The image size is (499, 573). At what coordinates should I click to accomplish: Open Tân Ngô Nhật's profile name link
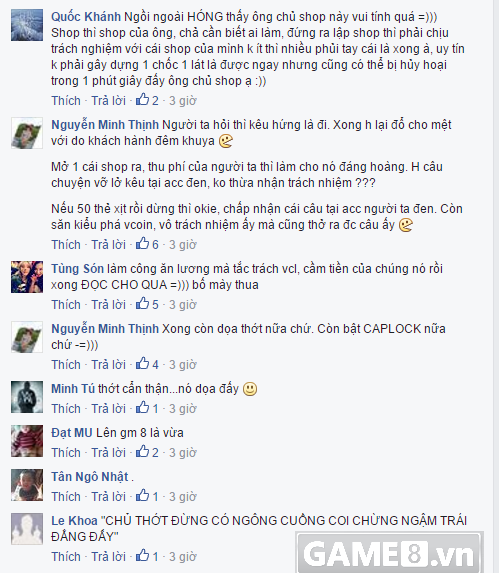[x=90, y=477]
